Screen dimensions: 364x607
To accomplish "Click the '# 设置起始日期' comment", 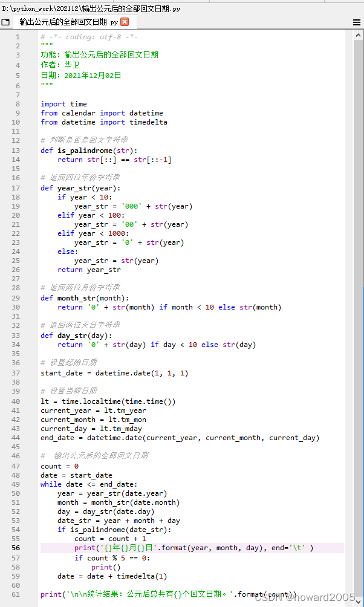I will (x=68, y=363).
